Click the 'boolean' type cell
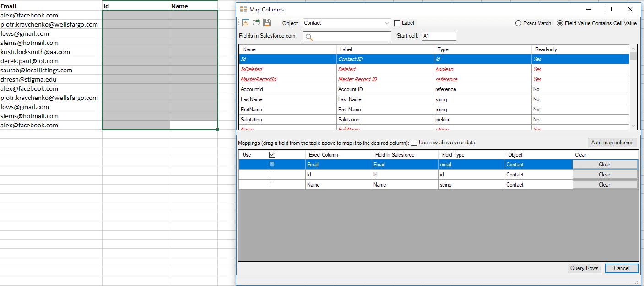The image size is (644, 286). pos(483,69)
